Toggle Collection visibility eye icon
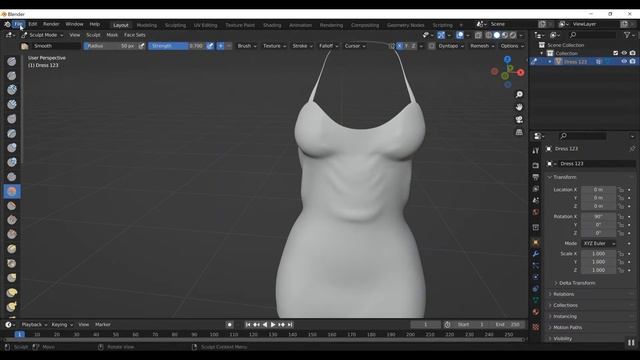Screen dimensions: 640x360 (624, 53)
